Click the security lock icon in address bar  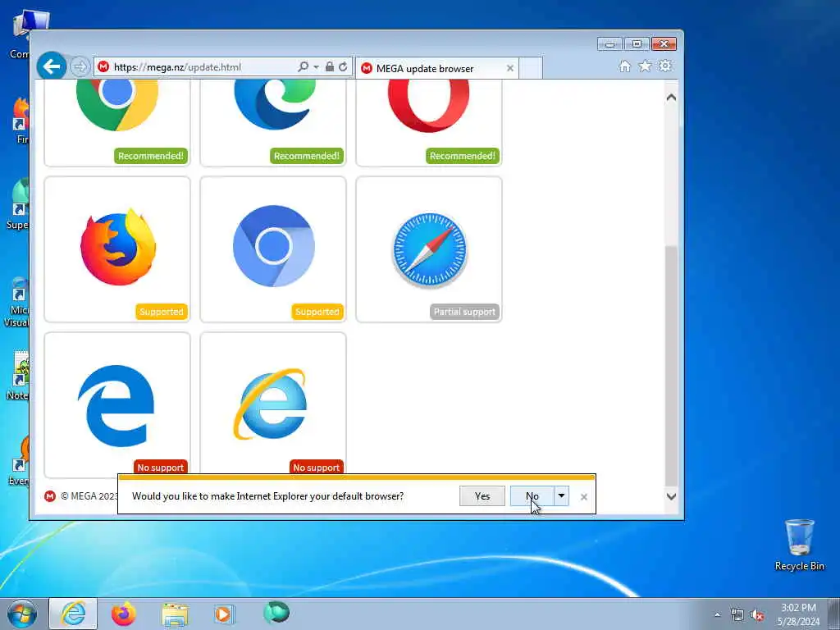click(x=330, y=67)
